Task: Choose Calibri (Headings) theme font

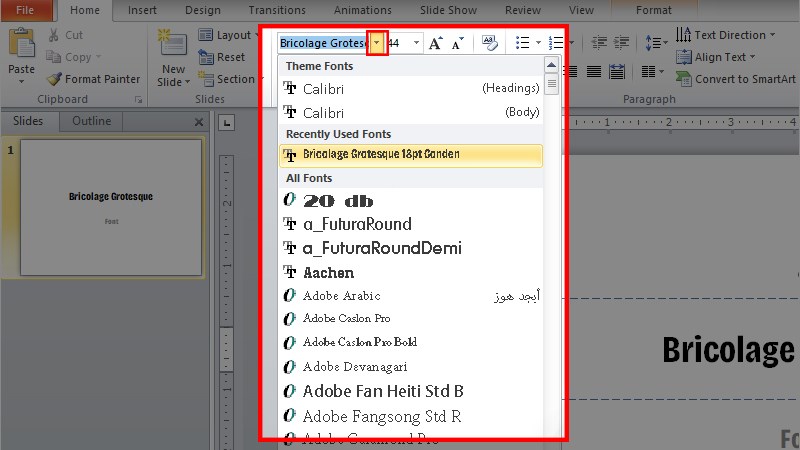Action: pos(411,89)
